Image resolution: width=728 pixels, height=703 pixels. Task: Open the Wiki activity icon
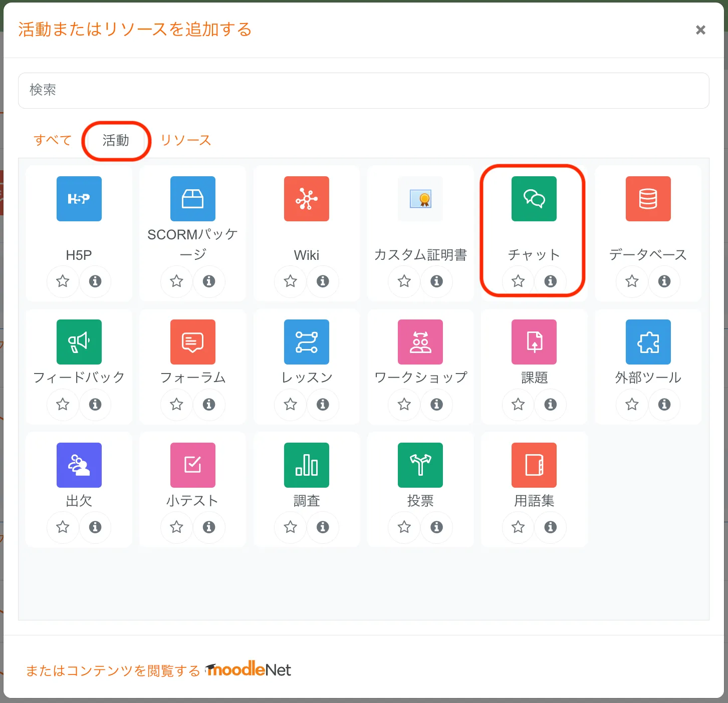[307, 199]
